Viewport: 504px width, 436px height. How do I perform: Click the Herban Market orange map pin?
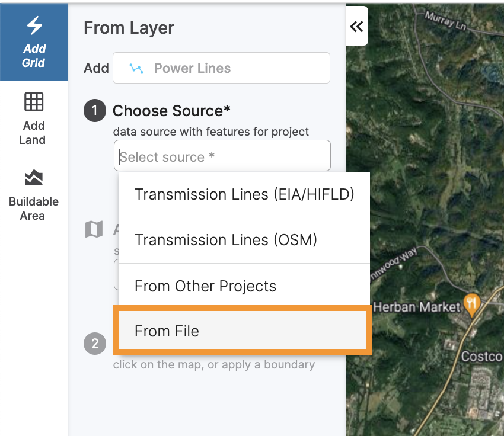pyautogui.click(x=471, y=303)
